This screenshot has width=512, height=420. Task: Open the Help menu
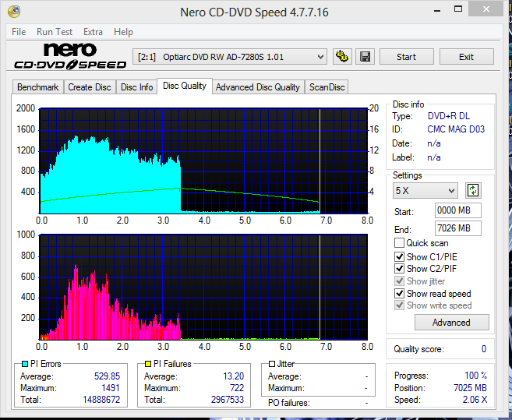123,32
